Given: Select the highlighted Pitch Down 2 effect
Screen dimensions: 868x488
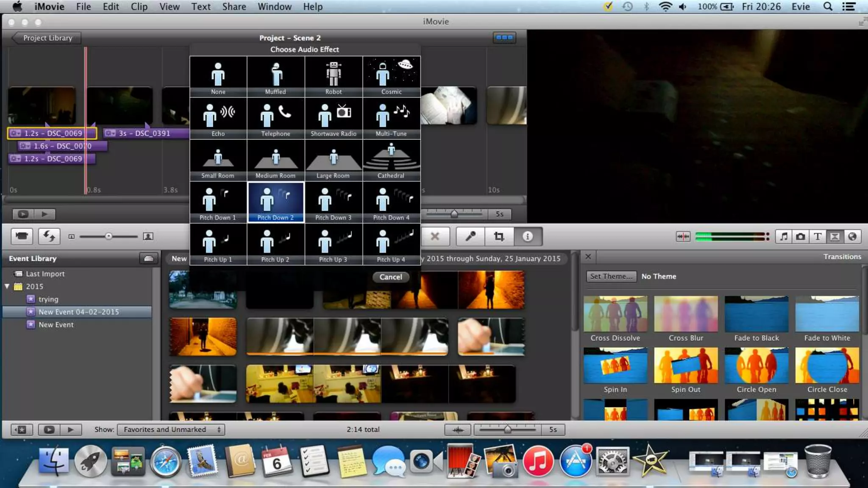Looking at the screenshot, I should point(275,202).
